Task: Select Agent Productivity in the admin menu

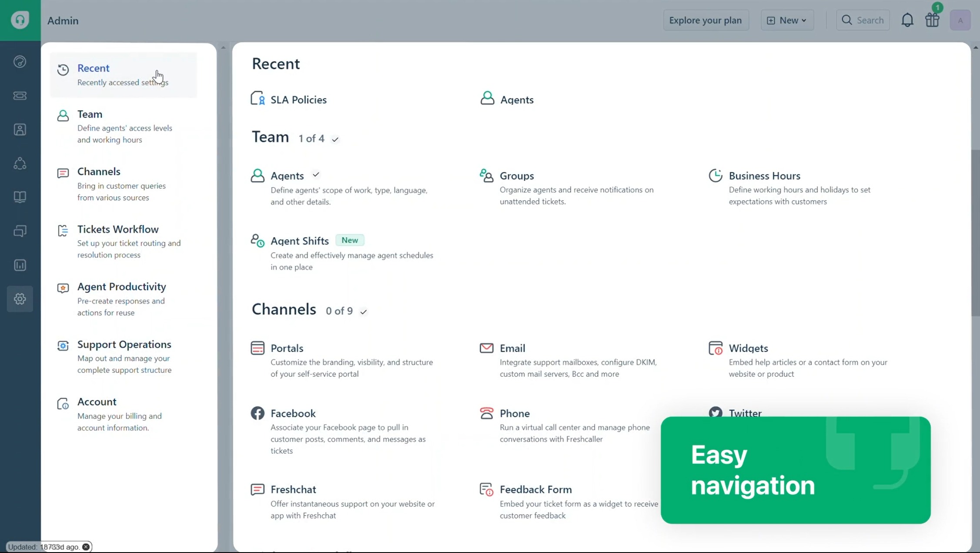Action: coord(121,287)
